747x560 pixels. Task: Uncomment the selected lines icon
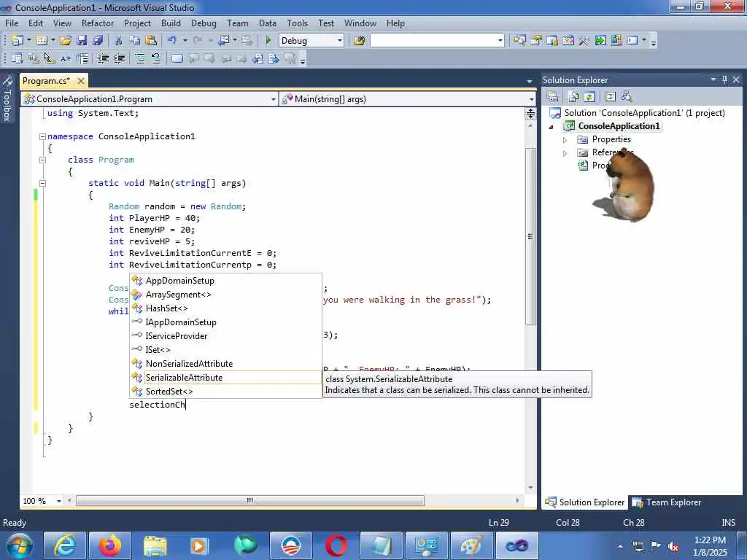tap(156, 58)
